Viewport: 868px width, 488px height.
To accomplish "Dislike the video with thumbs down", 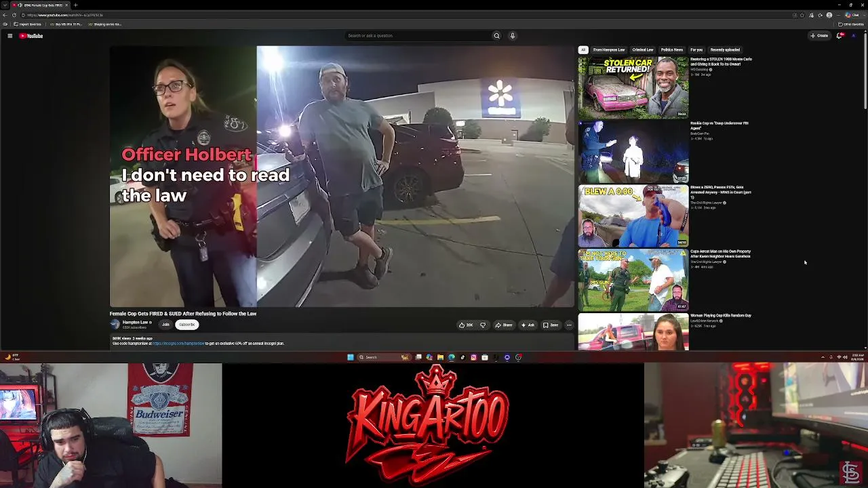I will [483, 325].
